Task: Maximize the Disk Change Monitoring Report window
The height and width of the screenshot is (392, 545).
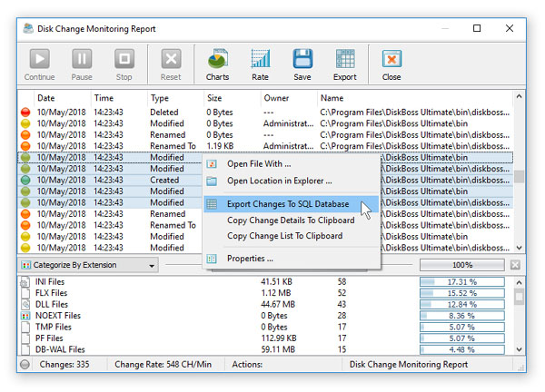Action: [x=477, y=28]
